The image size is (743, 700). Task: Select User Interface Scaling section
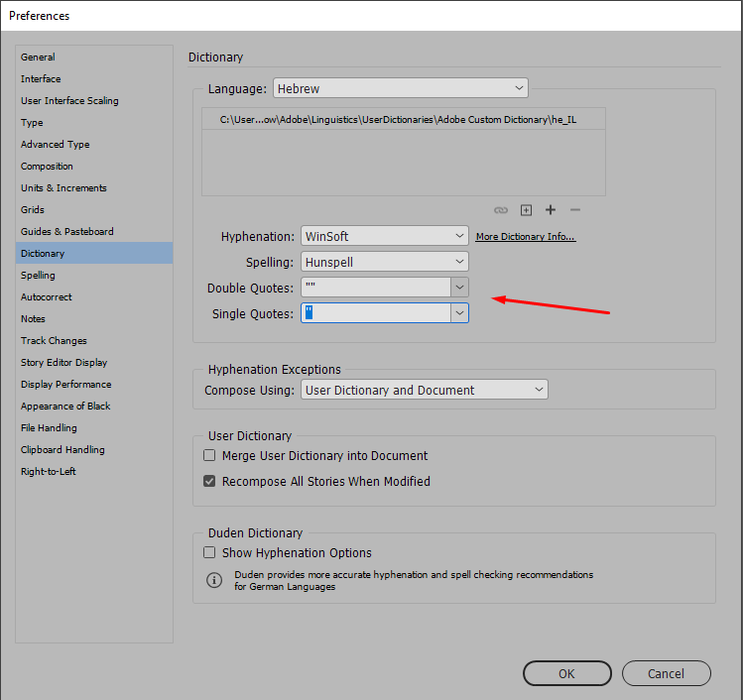click(94, 100)
